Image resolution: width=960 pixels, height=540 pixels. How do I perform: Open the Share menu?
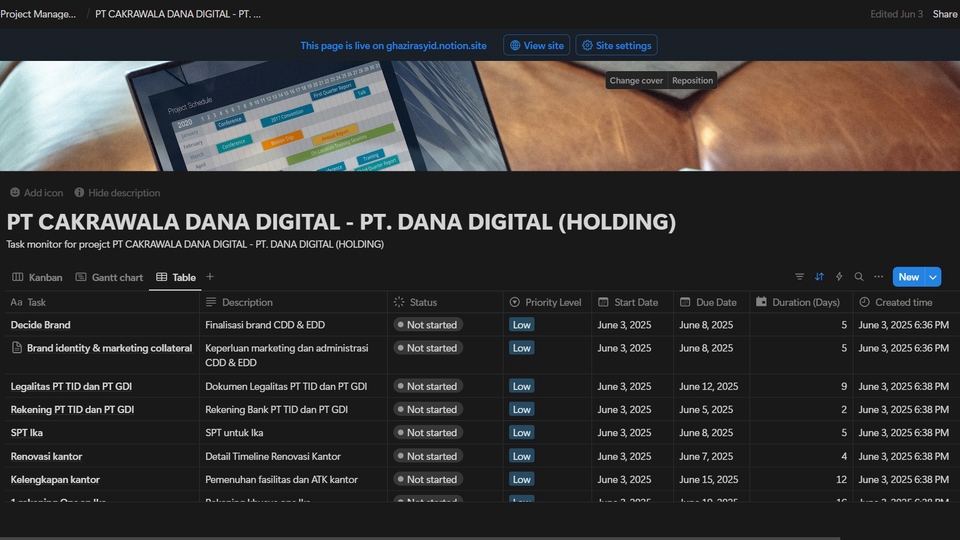click(x=945, y=14)
